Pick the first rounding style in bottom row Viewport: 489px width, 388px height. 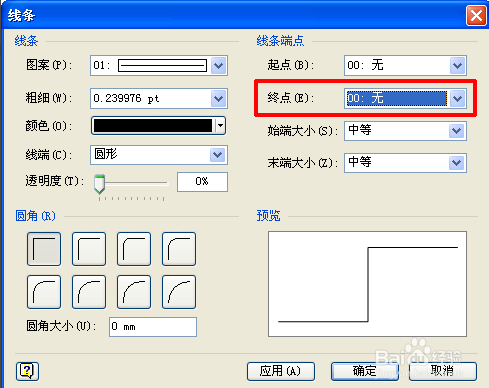pos(44,292)
